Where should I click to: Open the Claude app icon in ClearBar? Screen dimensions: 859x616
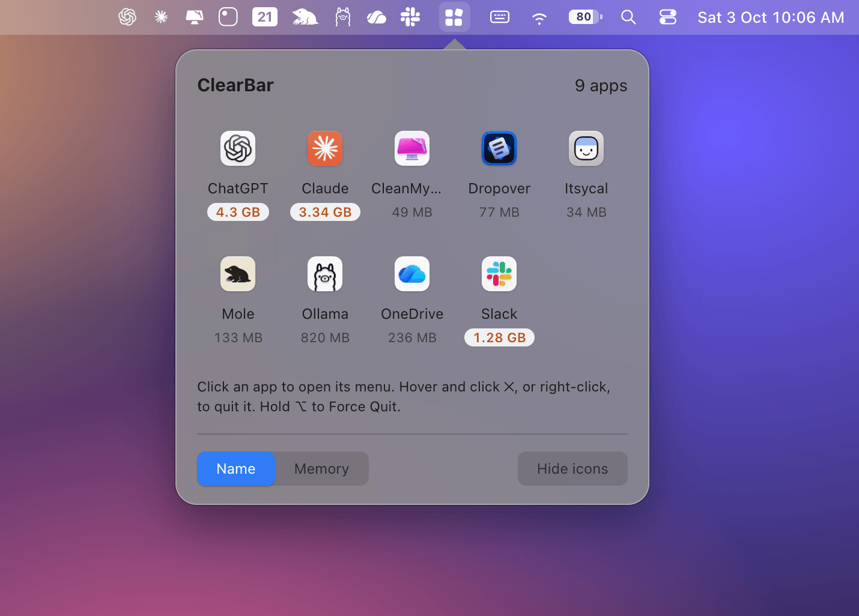[x=325, y=148]
